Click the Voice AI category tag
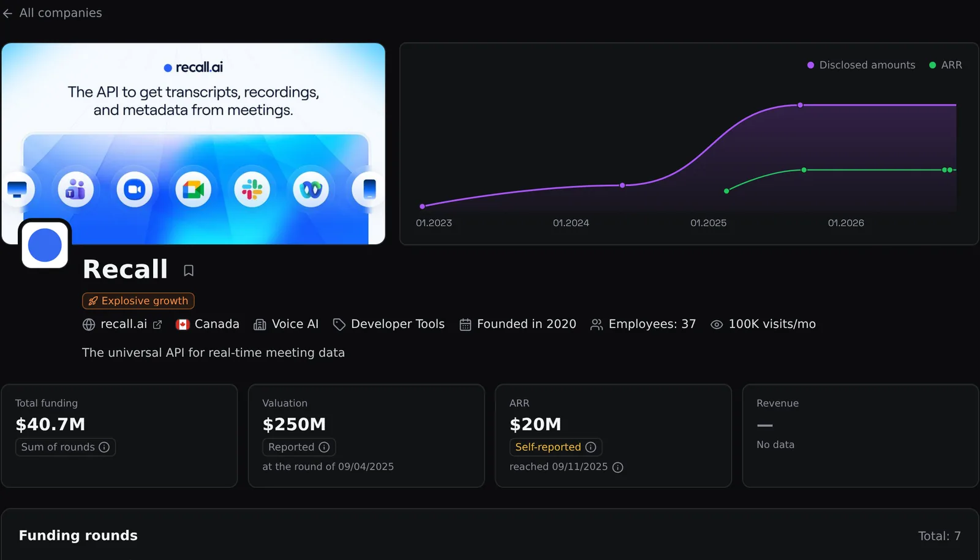This screenshot has height=560, width=980. pyautogui.click(x=295, y=324)
